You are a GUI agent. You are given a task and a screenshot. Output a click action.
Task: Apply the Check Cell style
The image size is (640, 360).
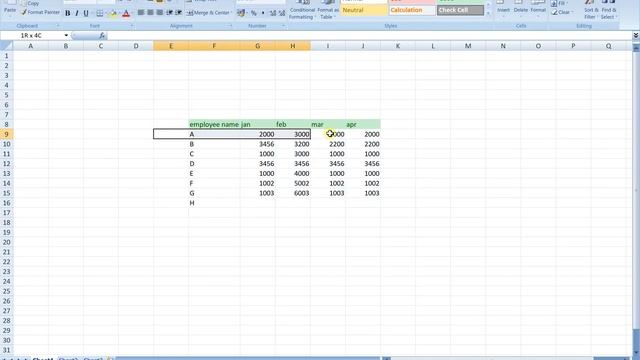point(460,10)
